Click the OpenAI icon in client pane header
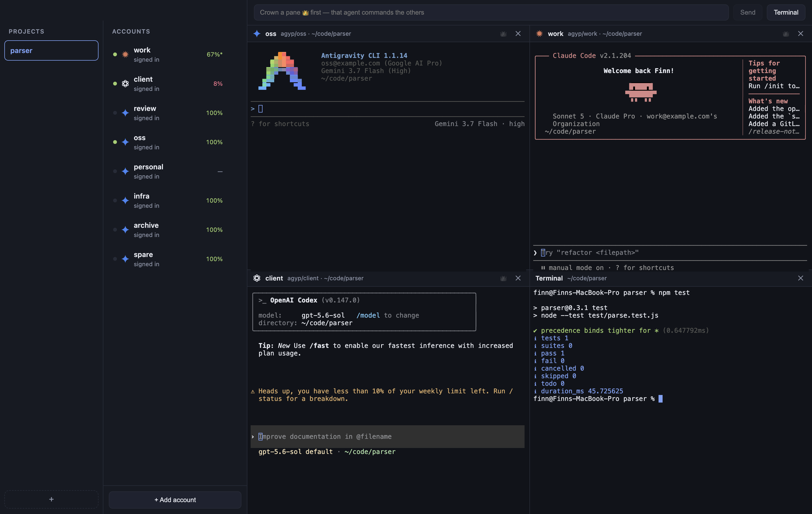This screenshot has width=812, height=514. click(x=257, y=278)
